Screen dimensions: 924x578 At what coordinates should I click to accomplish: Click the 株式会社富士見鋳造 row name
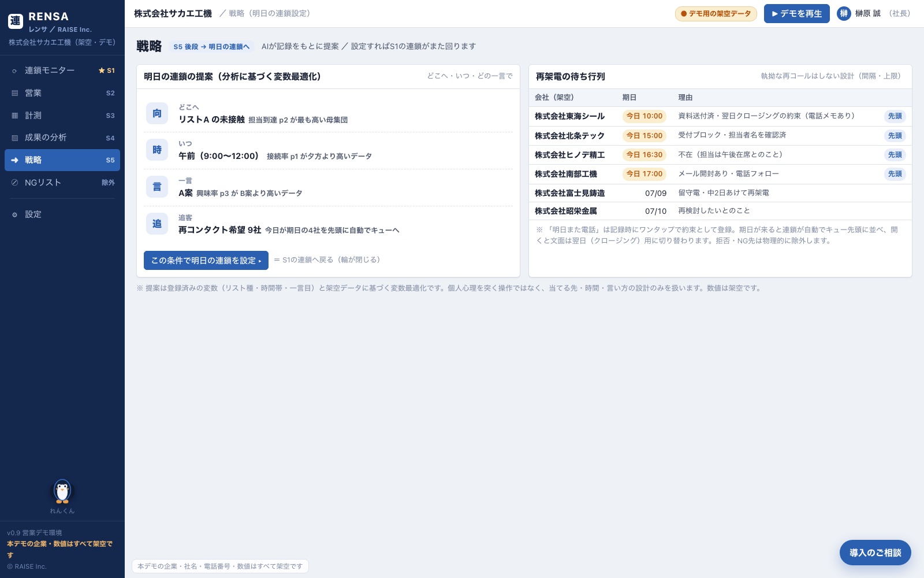569,193
